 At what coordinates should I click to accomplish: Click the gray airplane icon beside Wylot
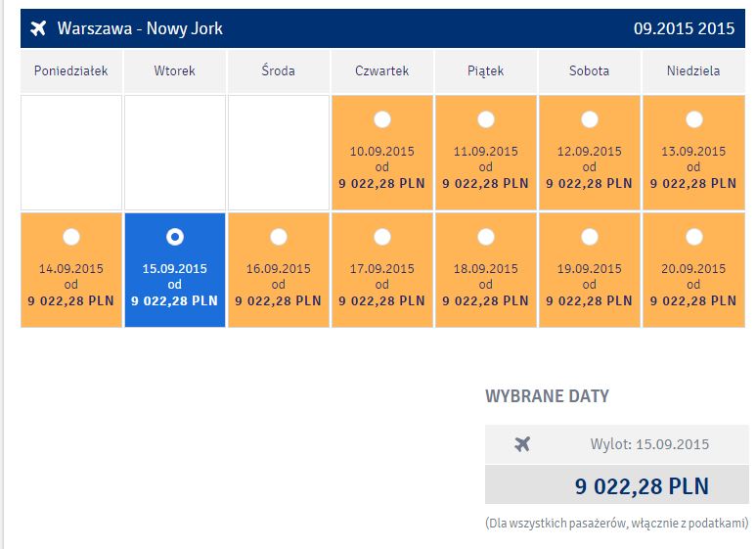pos(522,444)
